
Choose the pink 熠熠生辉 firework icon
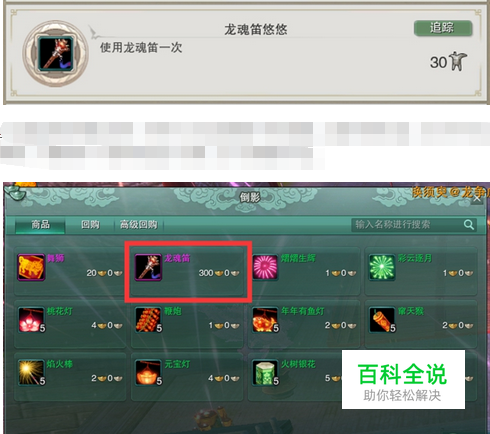pos(265,267)
